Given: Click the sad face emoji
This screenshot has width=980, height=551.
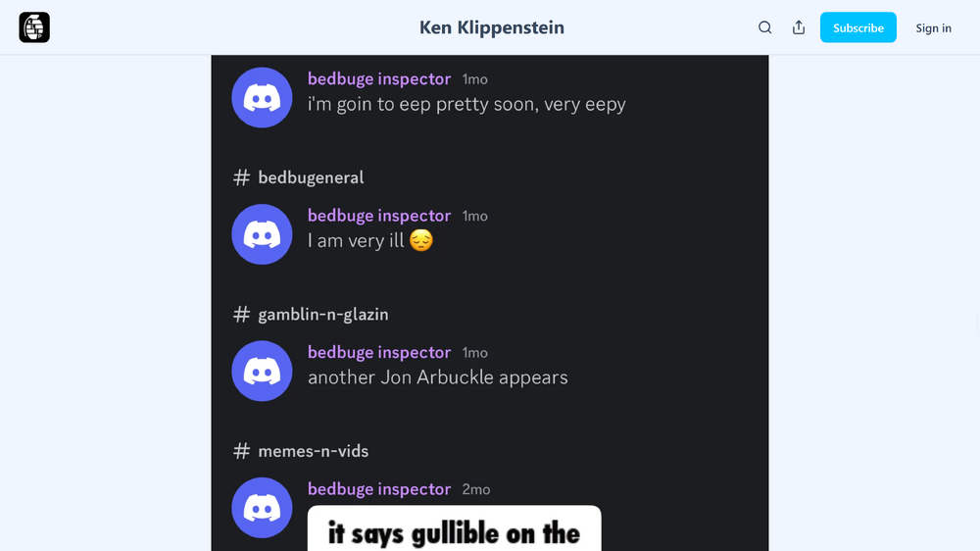Looking at the screenshot, I should pyautogui.click(x=421, y=240).
